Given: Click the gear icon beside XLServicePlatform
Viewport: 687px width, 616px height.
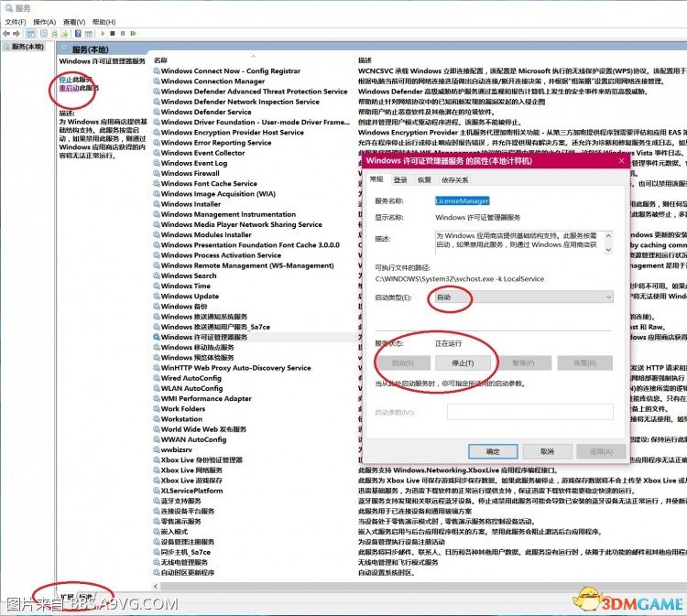Looking at the screenshot, I should tap(157, 491).
